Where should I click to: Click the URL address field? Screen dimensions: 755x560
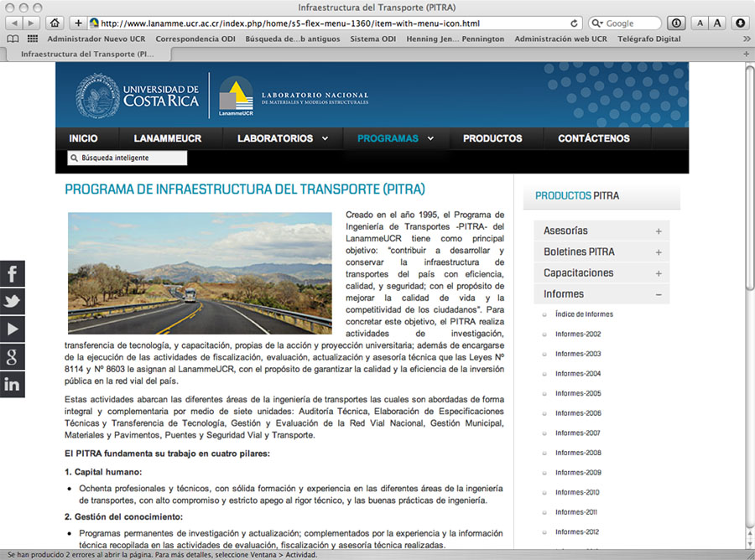tap(335, 23)
